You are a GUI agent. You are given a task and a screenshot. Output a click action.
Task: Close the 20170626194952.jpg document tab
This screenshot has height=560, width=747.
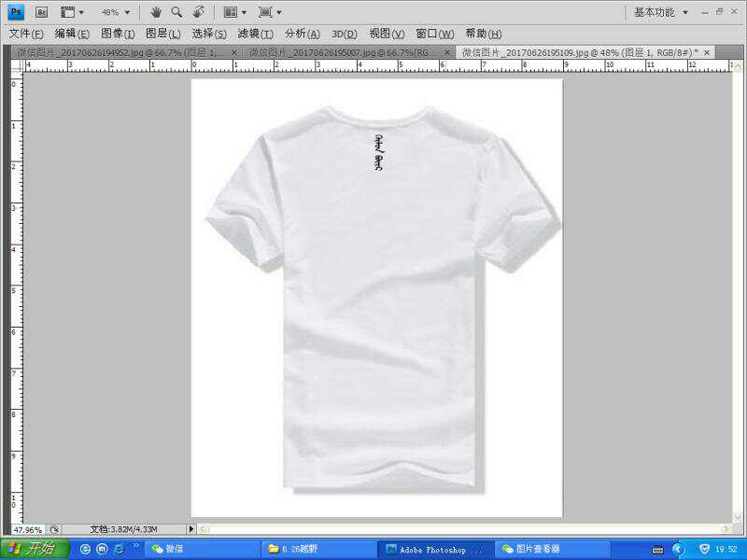pos(234,52)
